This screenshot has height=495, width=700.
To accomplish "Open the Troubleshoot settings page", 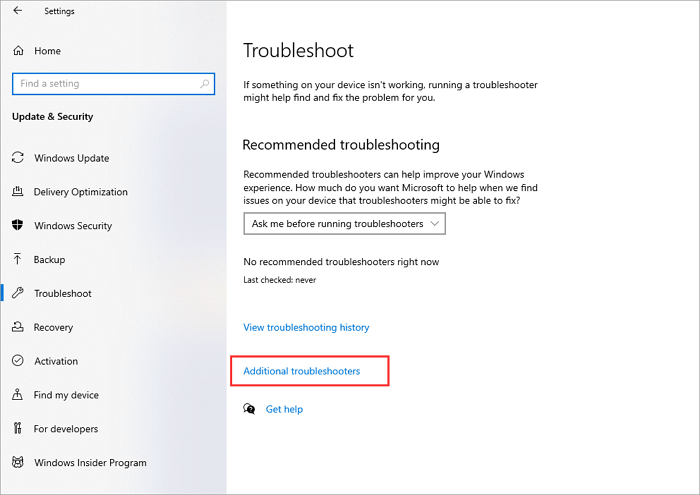I will pyautogui.click(x=62, y=294).
